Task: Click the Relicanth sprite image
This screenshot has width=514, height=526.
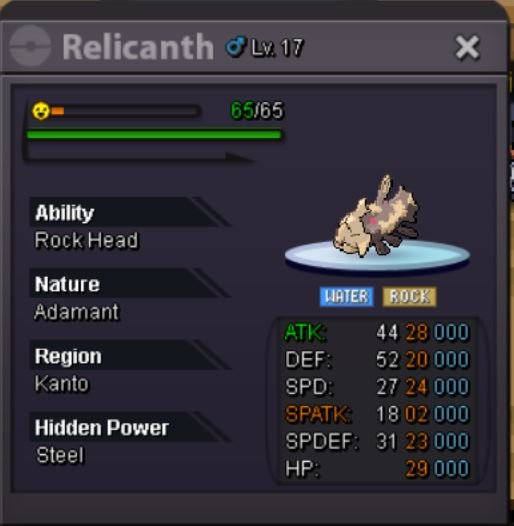Action: pyautogui.click(x=376, y=217)
